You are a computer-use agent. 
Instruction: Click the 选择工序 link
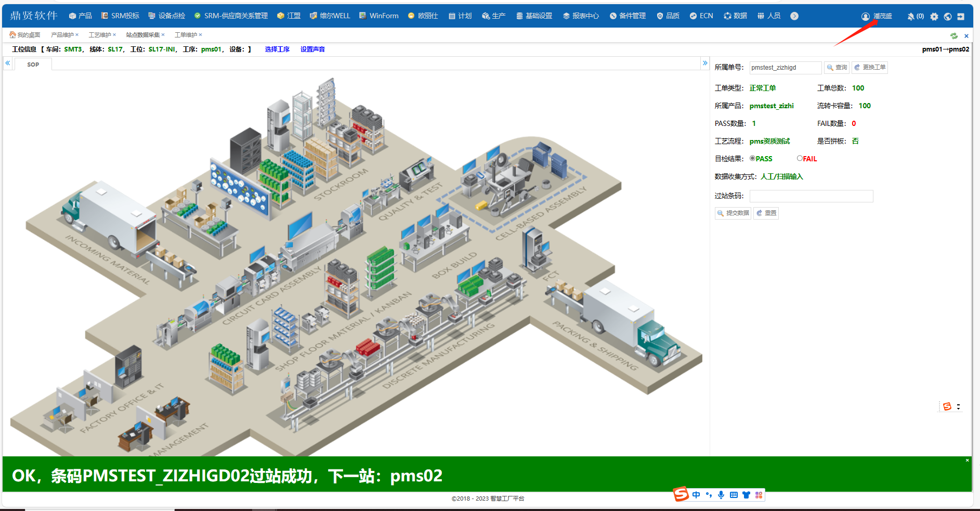click(x=277, y=49)
